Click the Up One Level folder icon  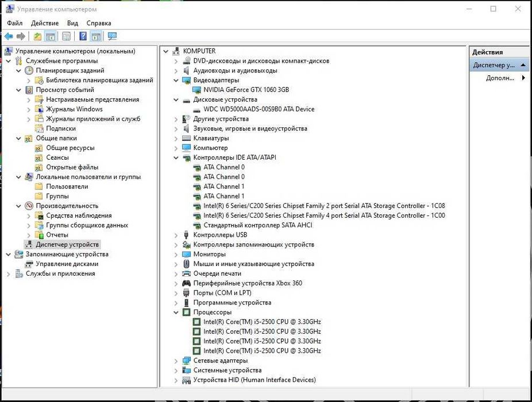(37, 36)
